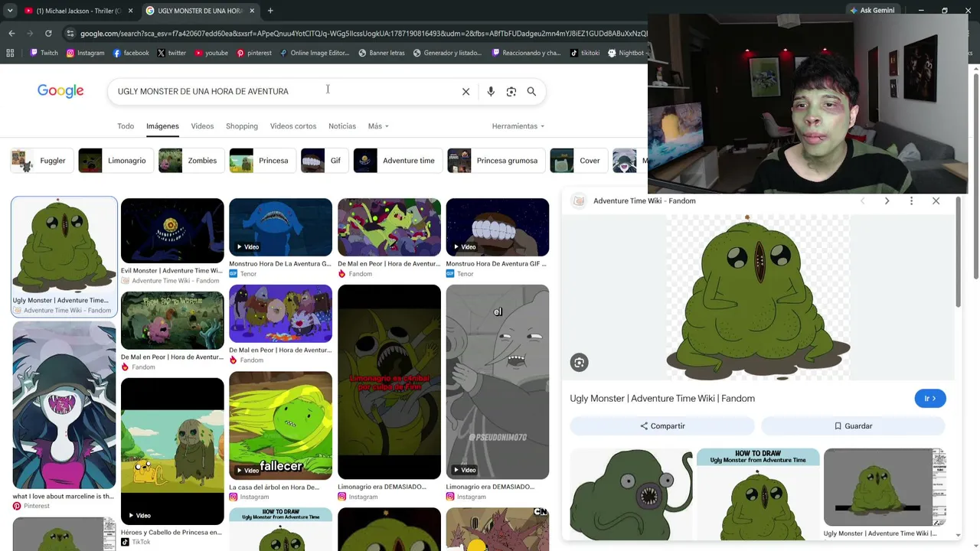The width and height of the screenshot is (980, 551).
Task: Close the Michael Jackson Thriller tab
Action: [x=130, y=11]
